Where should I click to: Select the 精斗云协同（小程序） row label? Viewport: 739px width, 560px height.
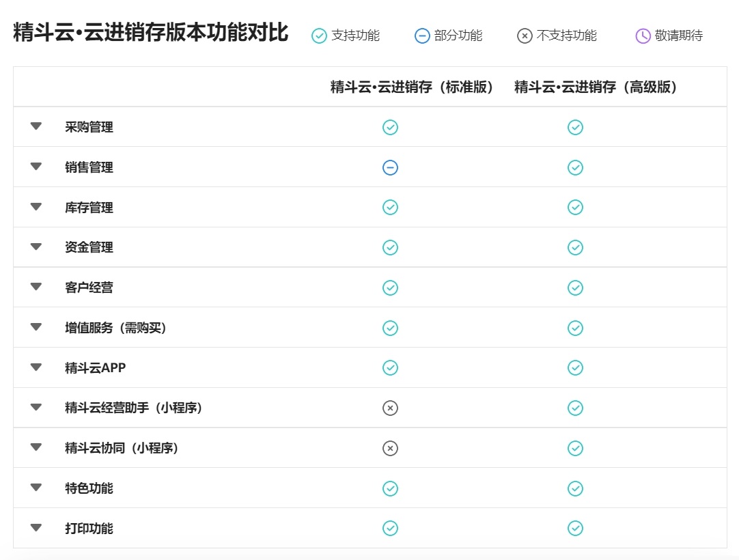click(122, 448)
